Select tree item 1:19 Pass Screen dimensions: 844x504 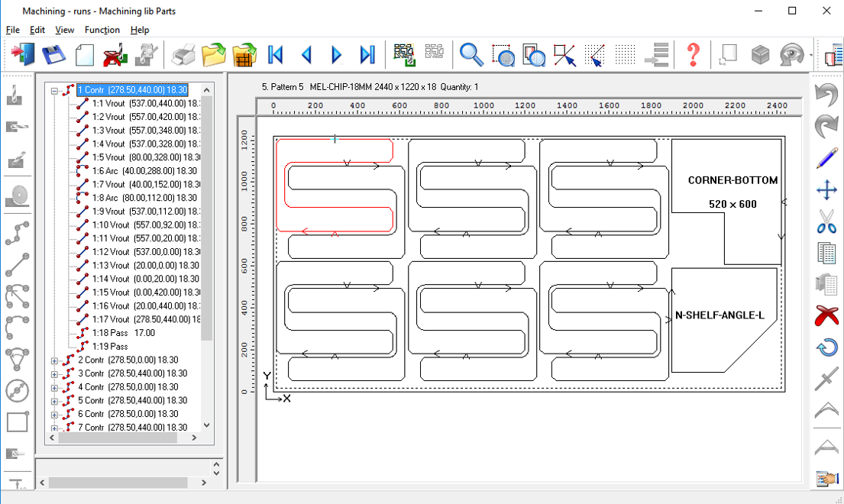110,347
